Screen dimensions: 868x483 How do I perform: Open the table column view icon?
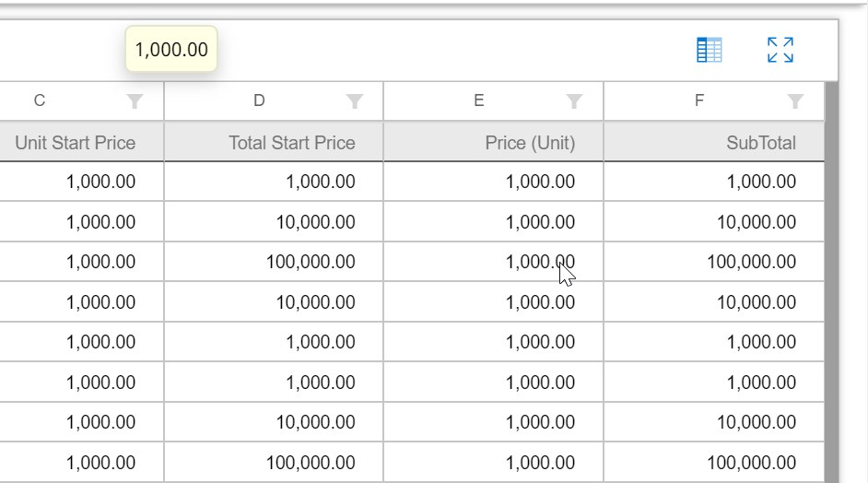709,51
